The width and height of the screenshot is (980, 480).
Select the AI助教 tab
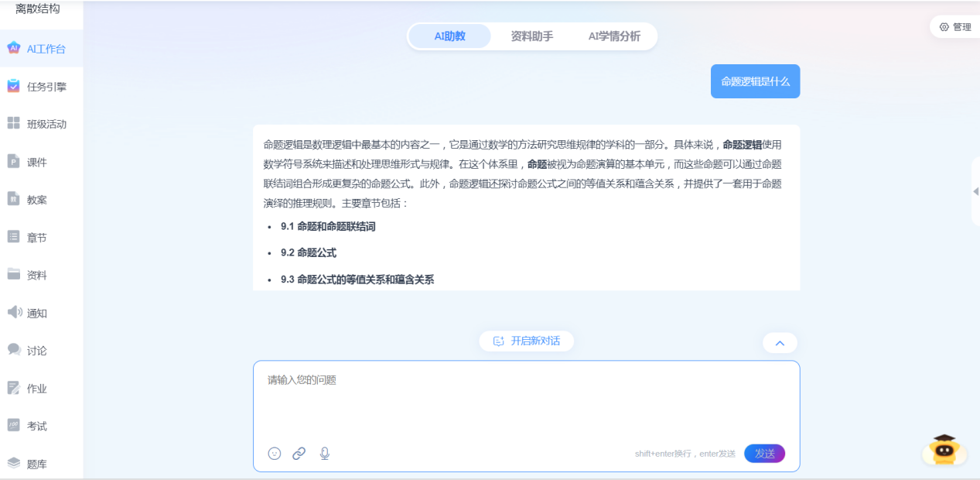point(449,36)
